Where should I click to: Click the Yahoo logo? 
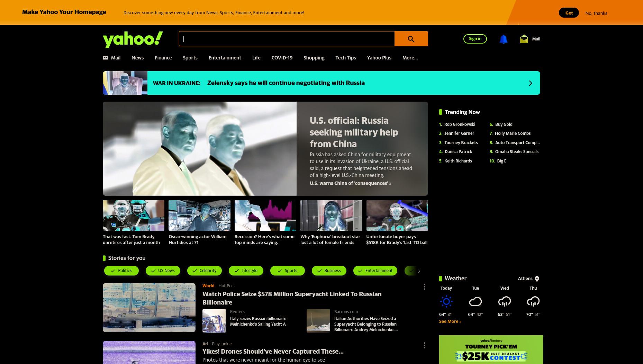pyautogui.click(x=133, y=39)
